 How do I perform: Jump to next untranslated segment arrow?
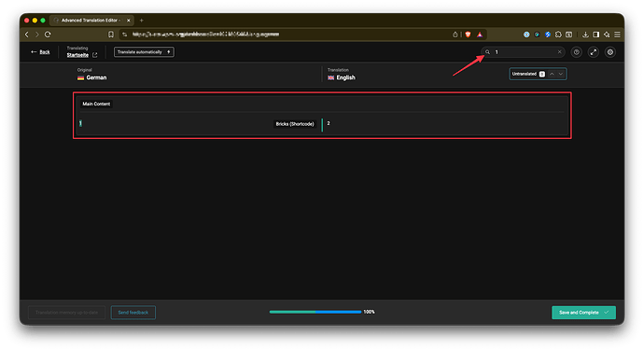[561, 74]
